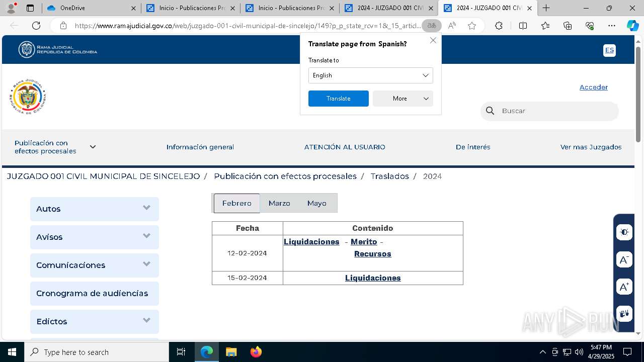Click JUZGADO 001 CIVIL MUNICIPAL breadcrumb
Screen dimensions: 644x362
[x=103, y=176]
